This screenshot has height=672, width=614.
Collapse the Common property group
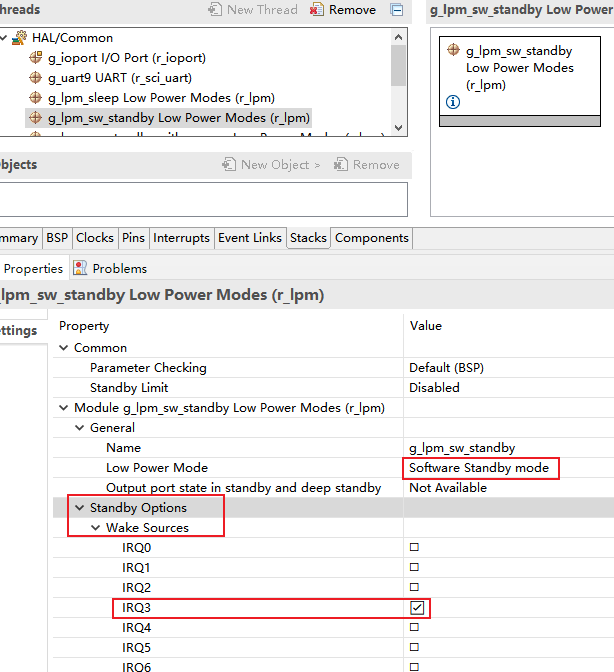64,348
